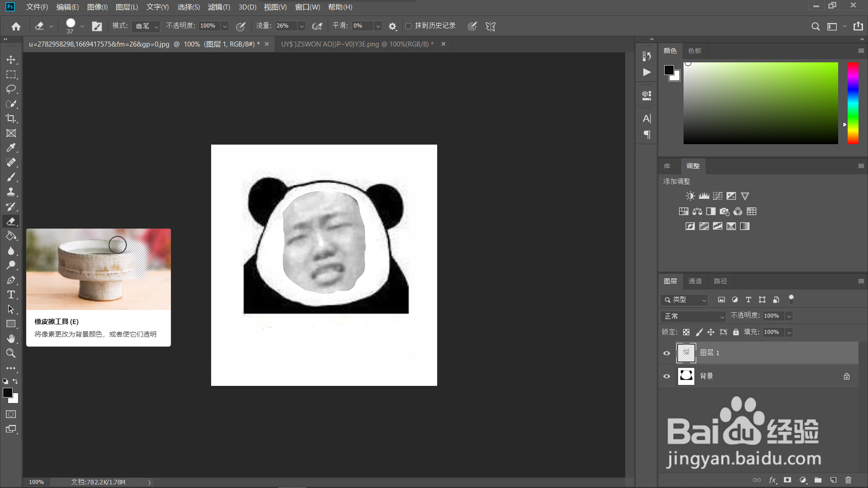
Task: Select the Zoom tool in toolbar
Action: pos(11,353)
